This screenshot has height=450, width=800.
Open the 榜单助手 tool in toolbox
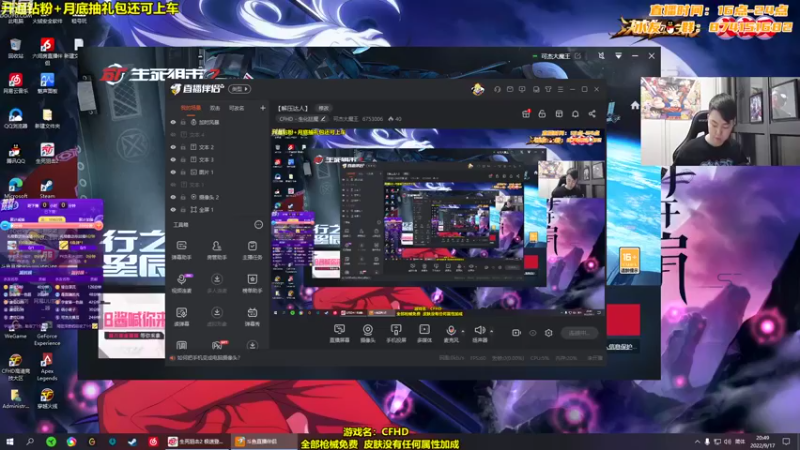[x=252, y=283]
